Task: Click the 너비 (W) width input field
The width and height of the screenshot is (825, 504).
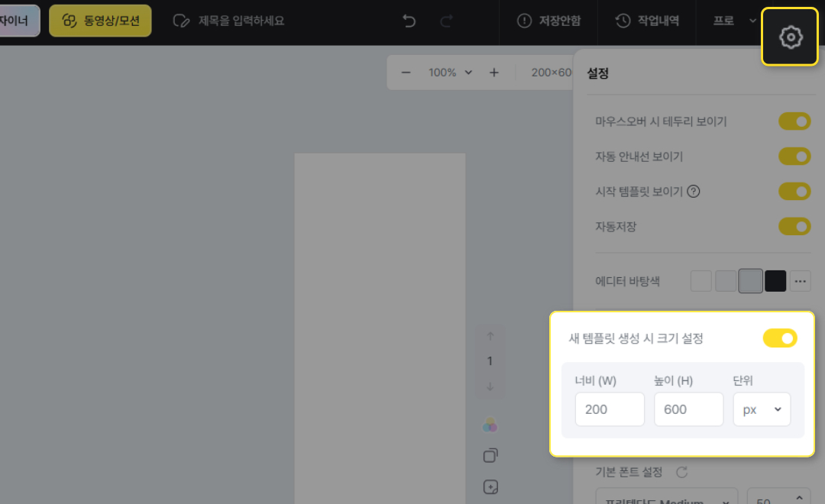Action: 610,409
